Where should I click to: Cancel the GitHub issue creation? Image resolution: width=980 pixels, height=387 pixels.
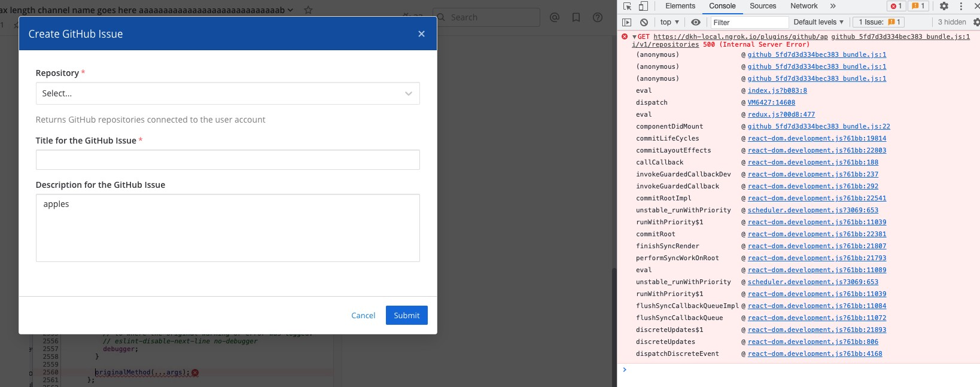363,315
